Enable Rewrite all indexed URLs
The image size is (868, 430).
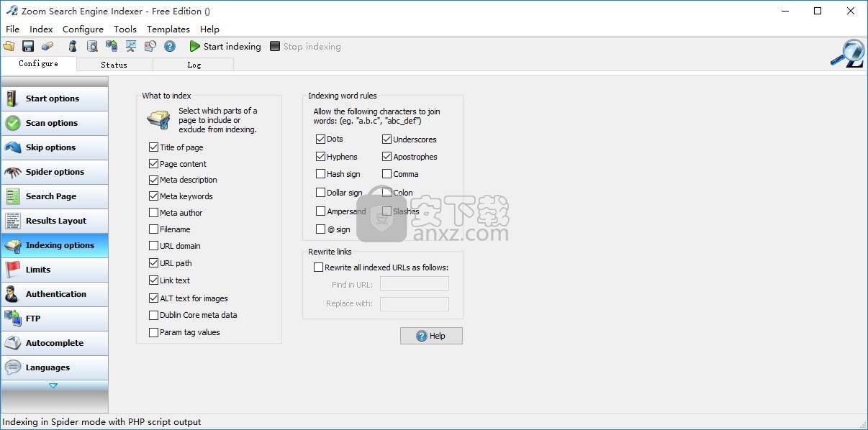pyautogui.click(x=318, y=267)
